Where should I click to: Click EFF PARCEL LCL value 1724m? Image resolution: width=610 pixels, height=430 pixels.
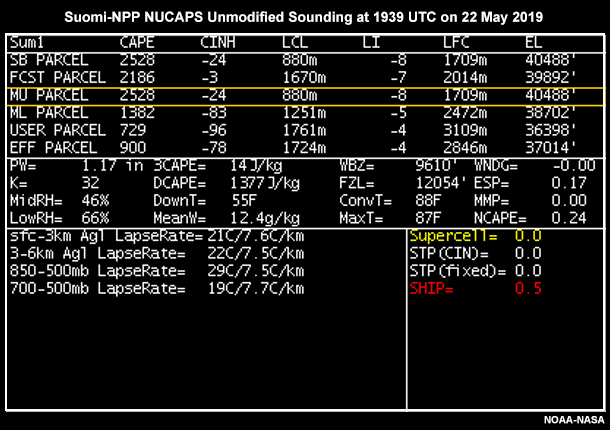pos(304,148)
